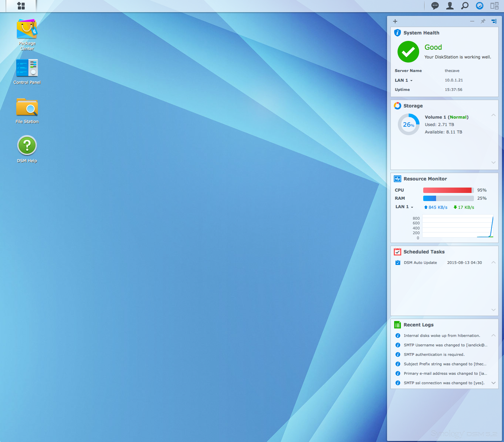Click the Uptime value 15:37:56
Screen dimensions: 504x442
[x=453, y=90]
